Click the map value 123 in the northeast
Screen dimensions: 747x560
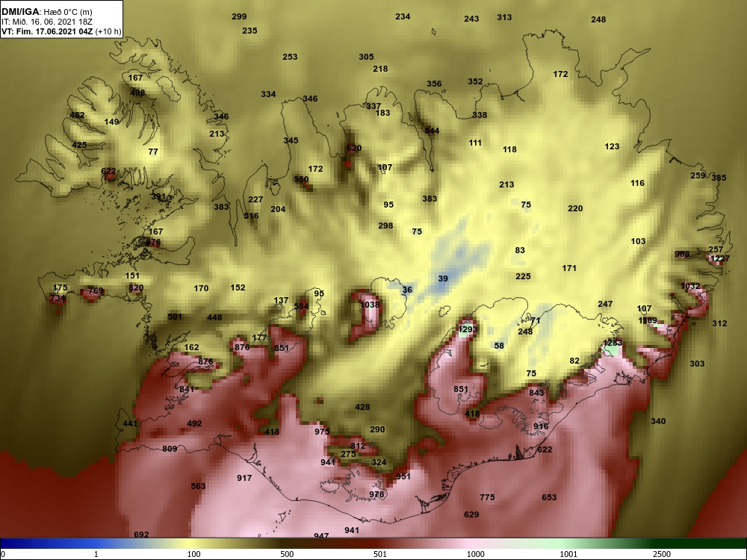[612, 146]
